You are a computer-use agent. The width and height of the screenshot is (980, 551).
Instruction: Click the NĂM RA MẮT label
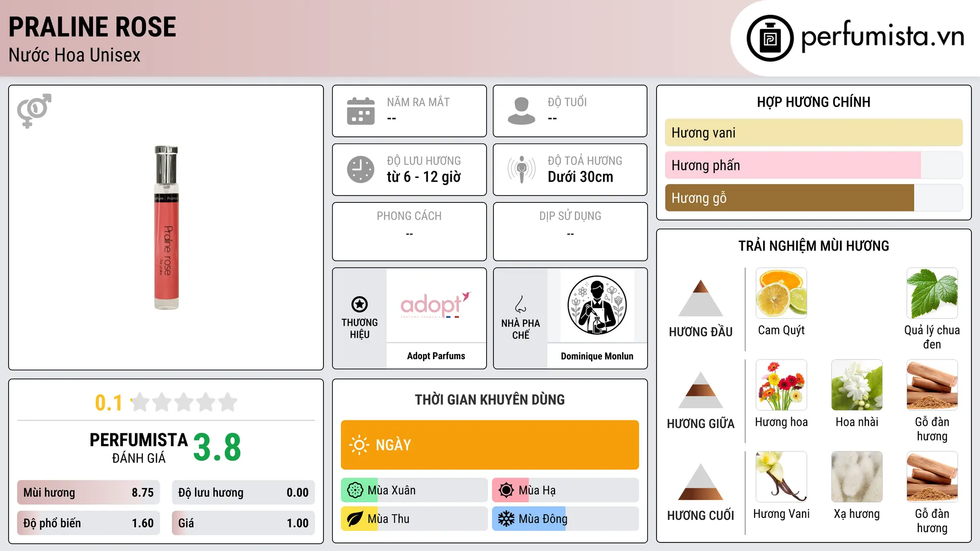tap(418, 102)
